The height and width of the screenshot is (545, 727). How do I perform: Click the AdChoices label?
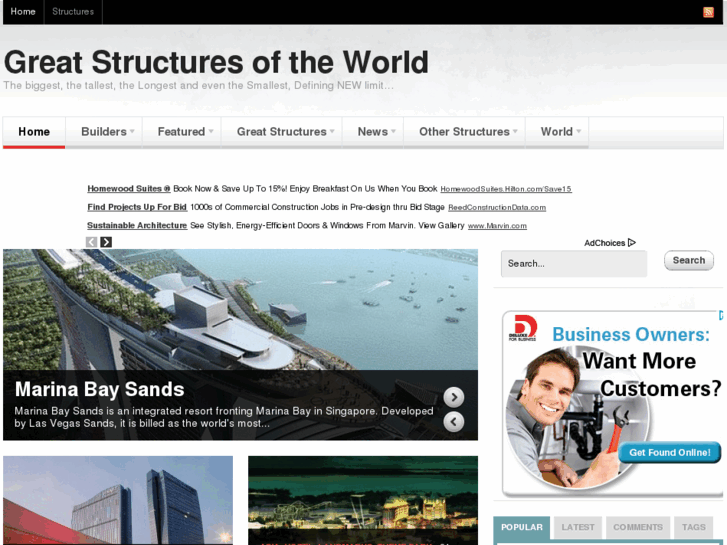coord(605,243)
